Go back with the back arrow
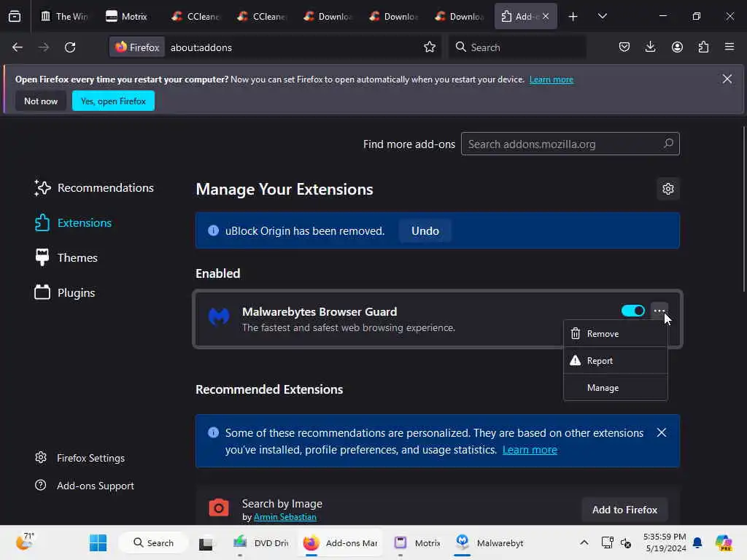 tap(18, 47)
